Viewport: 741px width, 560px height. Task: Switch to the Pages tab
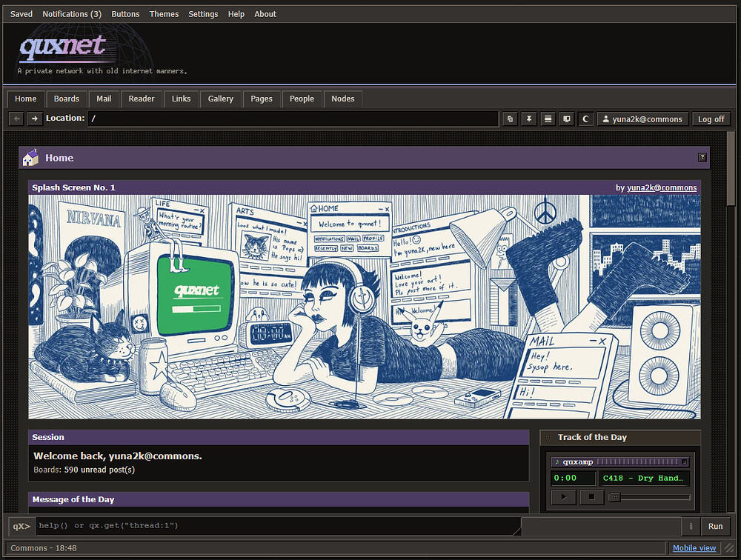262,99
